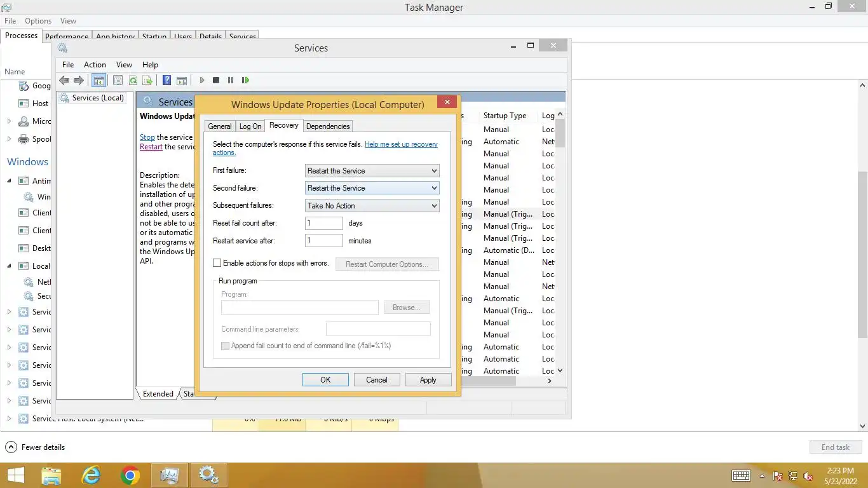
Task: Switch to the Log On tab
Action: (x=250, y=126)
